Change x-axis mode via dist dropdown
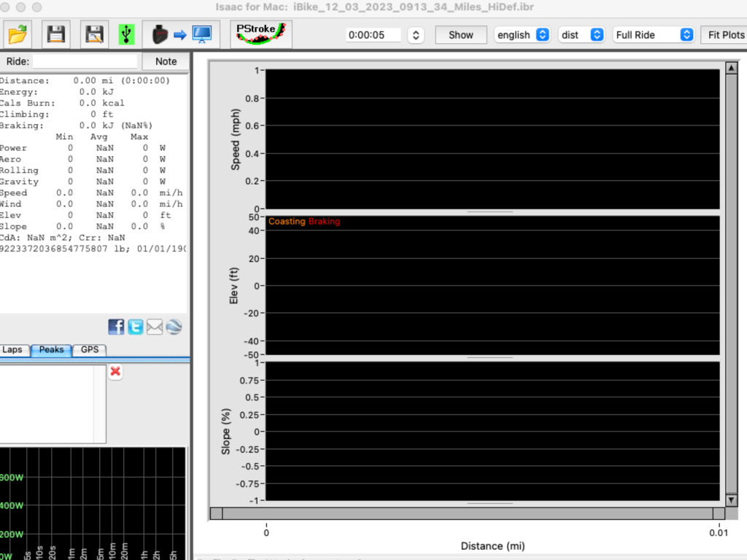Viewport: 747px width, 560px height. [581, 34]
